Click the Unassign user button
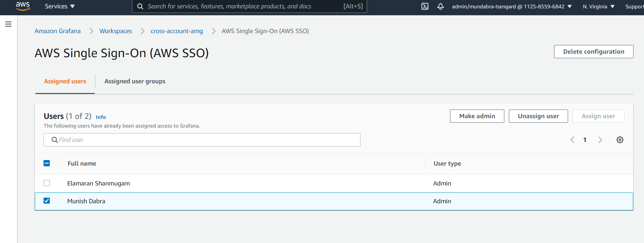The image size is (644, 243). [538, 116]
